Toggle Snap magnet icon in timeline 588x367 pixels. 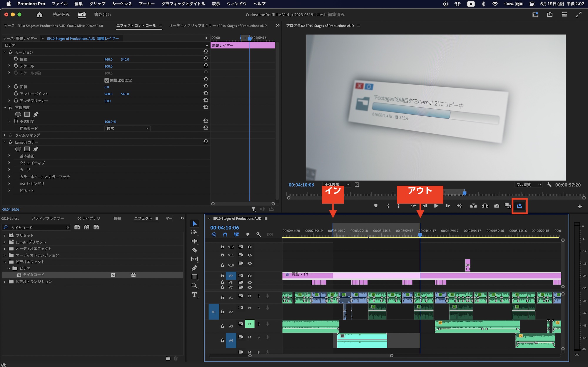pyautogui.click(x=225, y=234)
